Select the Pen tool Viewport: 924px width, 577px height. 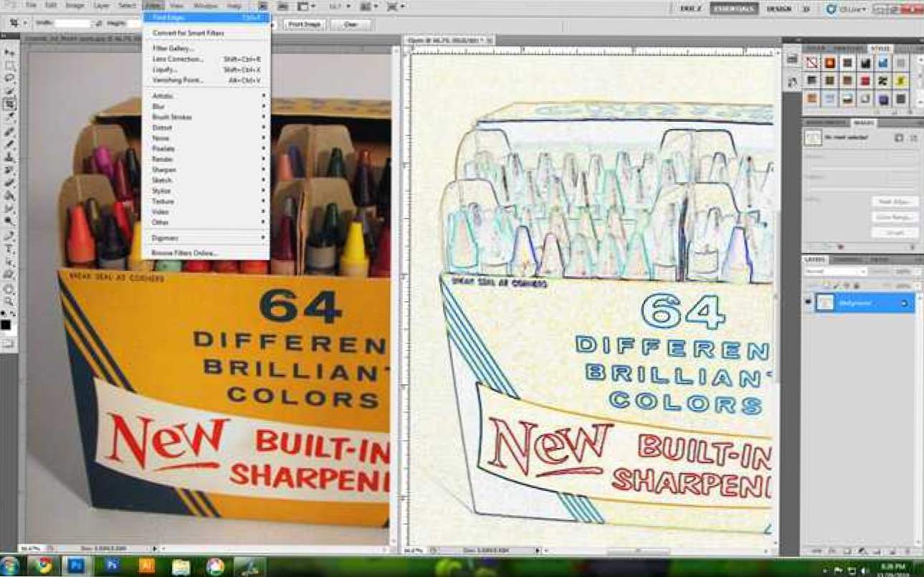pos(9,234)
